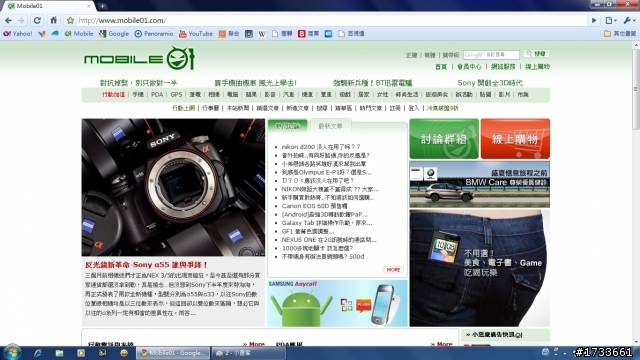Open the Yahoo! bookmark
Image resolution: width=640 pixels, height=360 pixels.
pyautogui.click(x=18, y=33)
